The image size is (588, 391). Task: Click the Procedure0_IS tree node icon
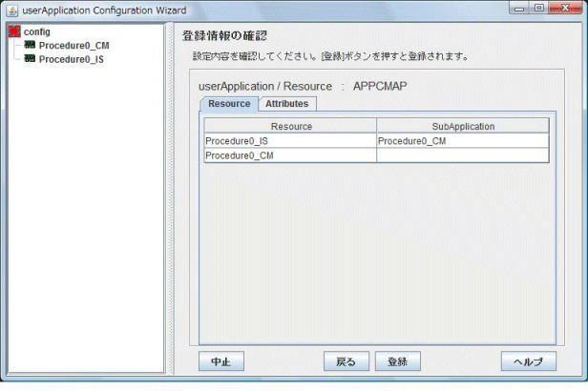[30, 58]
